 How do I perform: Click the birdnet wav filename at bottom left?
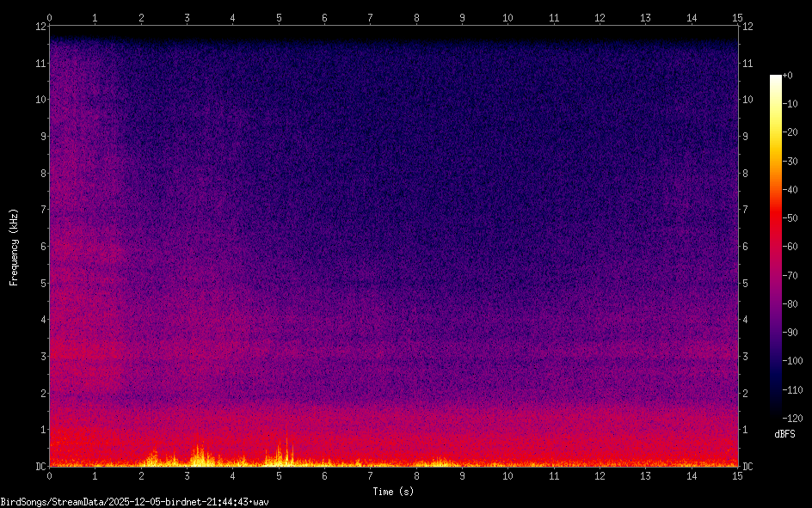pos(134,501)
